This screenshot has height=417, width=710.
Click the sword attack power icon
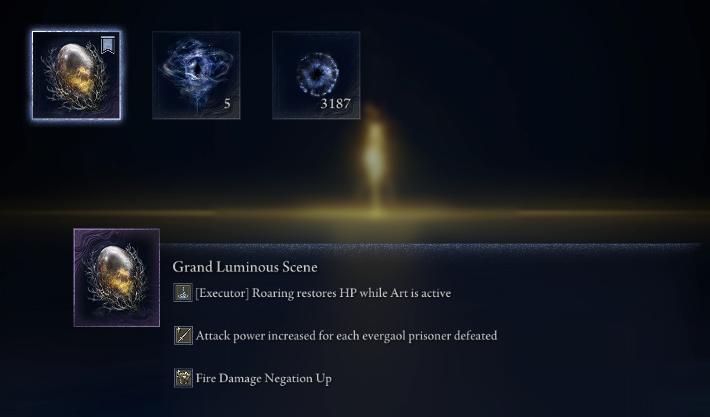(183, 336)
